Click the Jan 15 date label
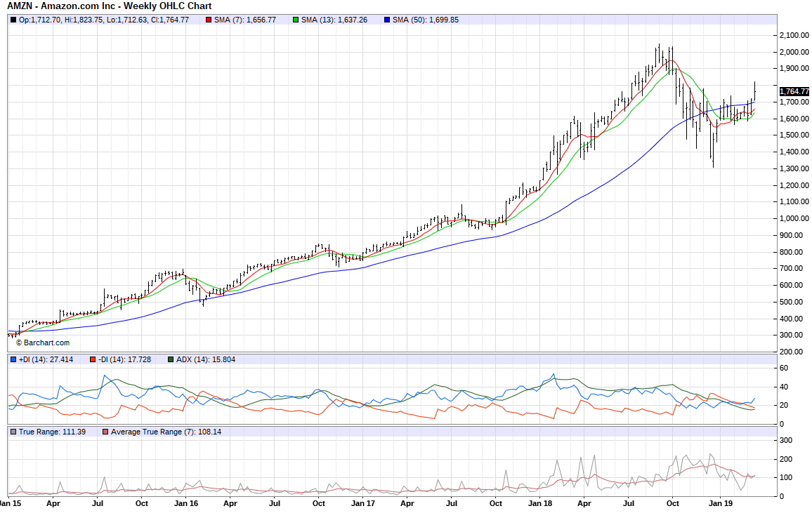 coord(10,503)
